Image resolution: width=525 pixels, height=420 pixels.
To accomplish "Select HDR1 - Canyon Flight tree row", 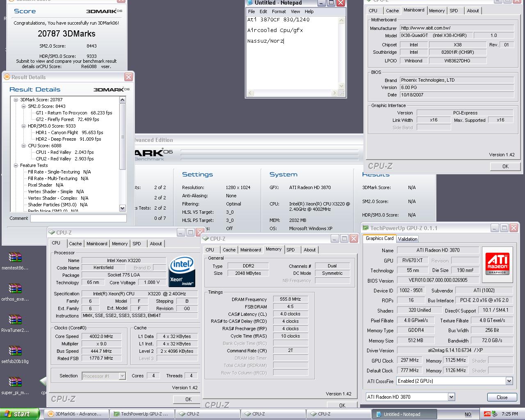I will tap(69, 132).
